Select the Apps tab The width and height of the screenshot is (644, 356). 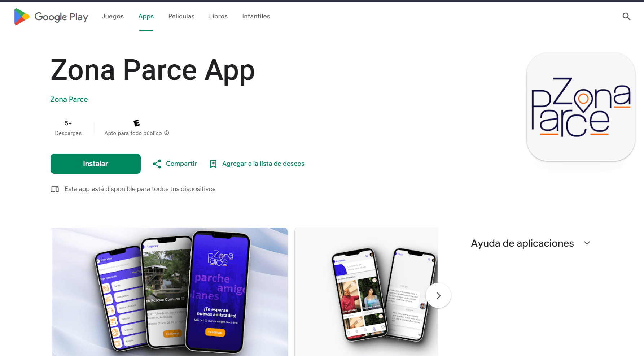pos(146,16)
